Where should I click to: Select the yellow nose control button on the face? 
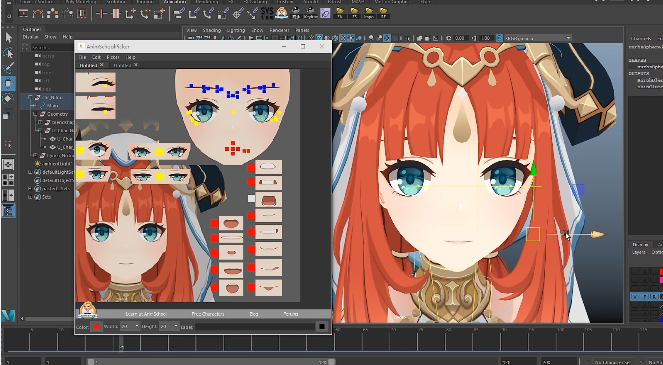click(233, 111)
